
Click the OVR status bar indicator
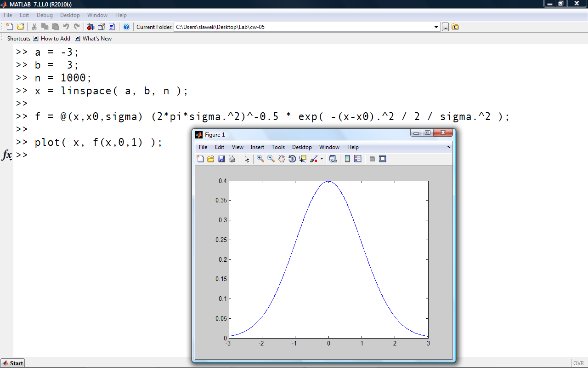(578, 363)
